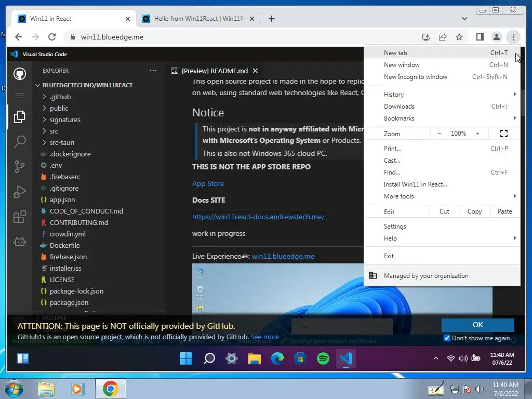Screen dimensions: 532x399
Task: Open the App Store link
Action: click(208, 183)
